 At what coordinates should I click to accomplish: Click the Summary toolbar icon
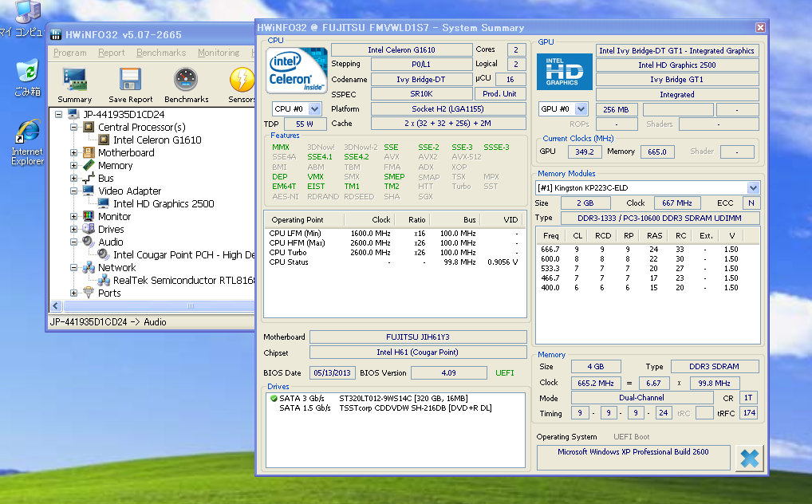[x=75, y=81]
